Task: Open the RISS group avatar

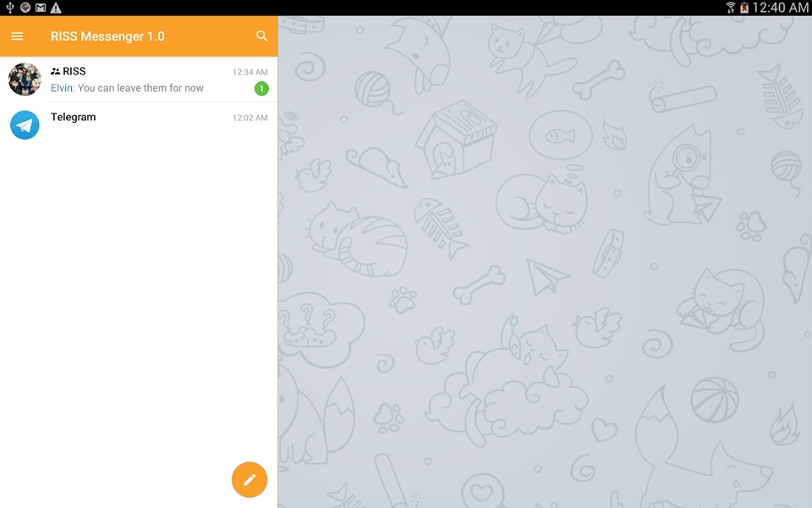Action: click(25, 80)
